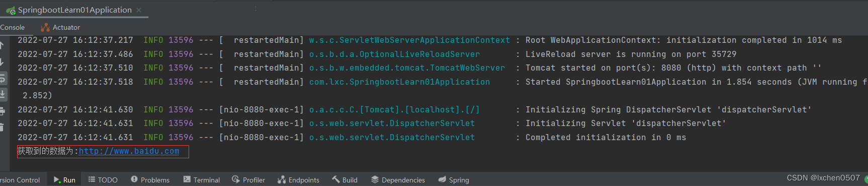
Task: Click the print console output icon
Action: pos(2,111)
